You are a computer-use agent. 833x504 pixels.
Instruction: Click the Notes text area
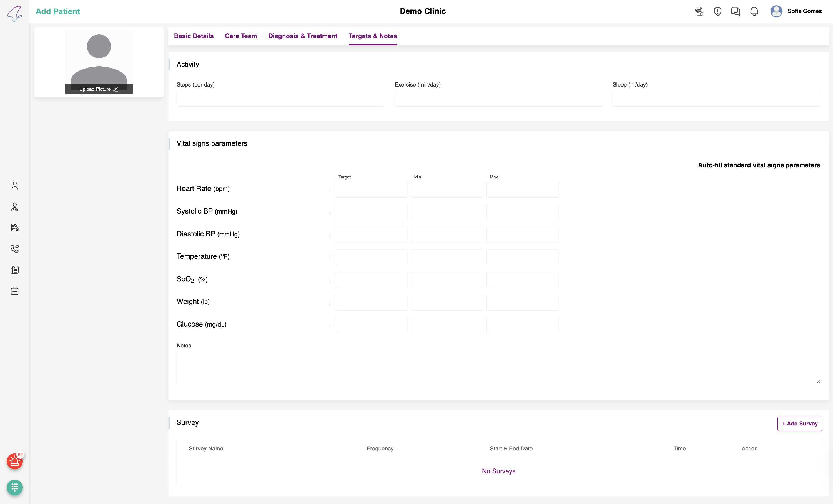(498, 368)
